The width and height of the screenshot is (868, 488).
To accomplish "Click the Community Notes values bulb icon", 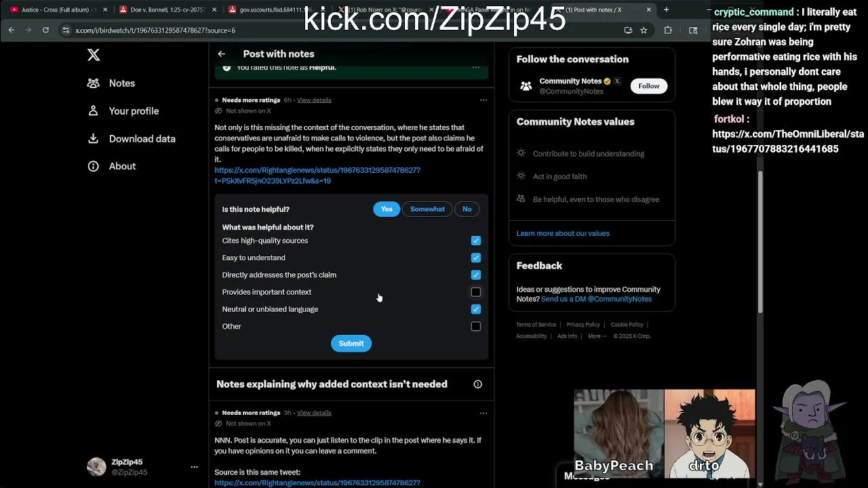I will point(521,153).
